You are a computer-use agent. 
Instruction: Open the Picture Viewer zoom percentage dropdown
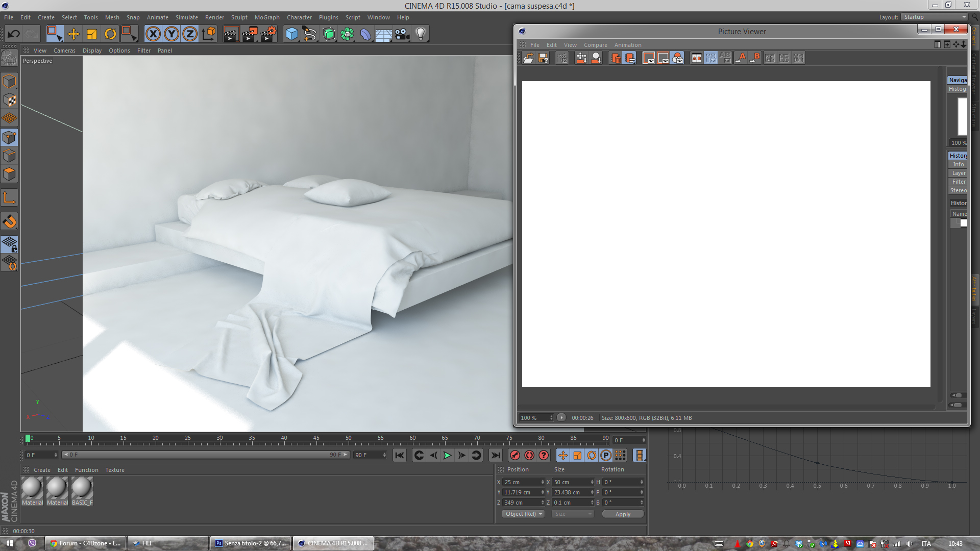[x=536, y=418]
